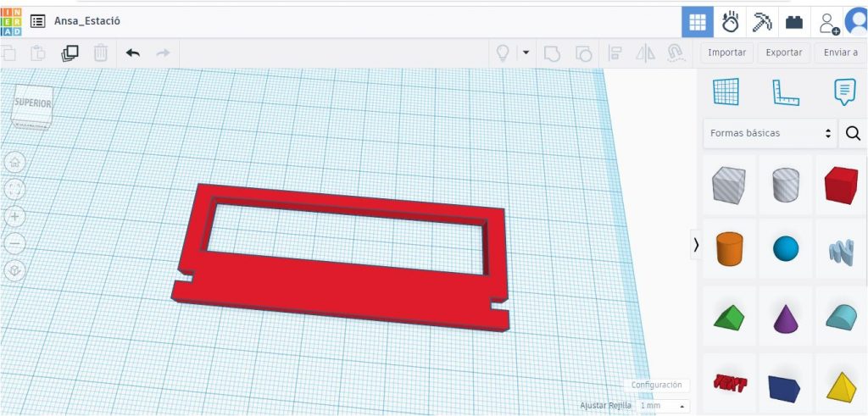868x416 pixels.
Task: Toggle show all hidden objects lightbulb
Action: pyautogui.click(x=502, y=53)
